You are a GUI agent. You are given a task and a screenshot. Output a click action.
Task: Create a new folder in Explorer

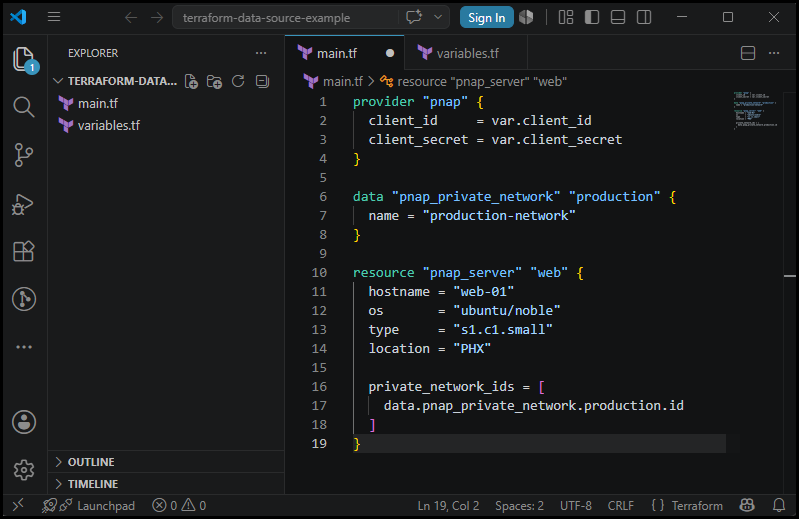click(215, 81)
